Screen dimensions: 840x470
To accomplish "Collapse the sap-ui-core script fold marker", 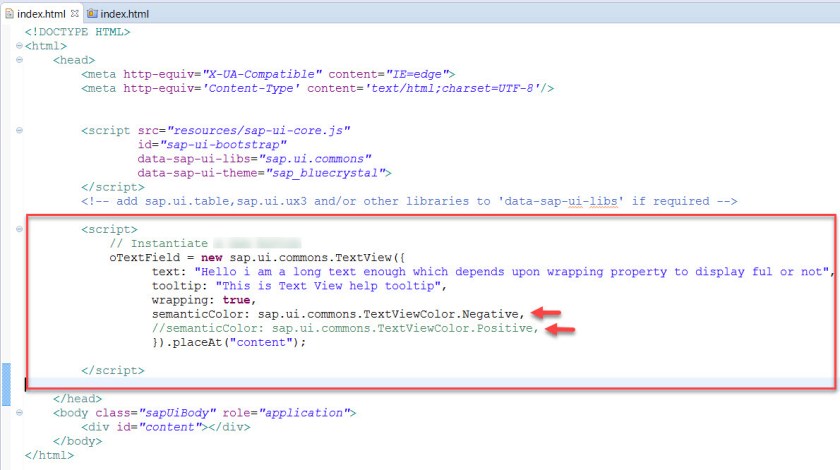I will coord(19,130).
